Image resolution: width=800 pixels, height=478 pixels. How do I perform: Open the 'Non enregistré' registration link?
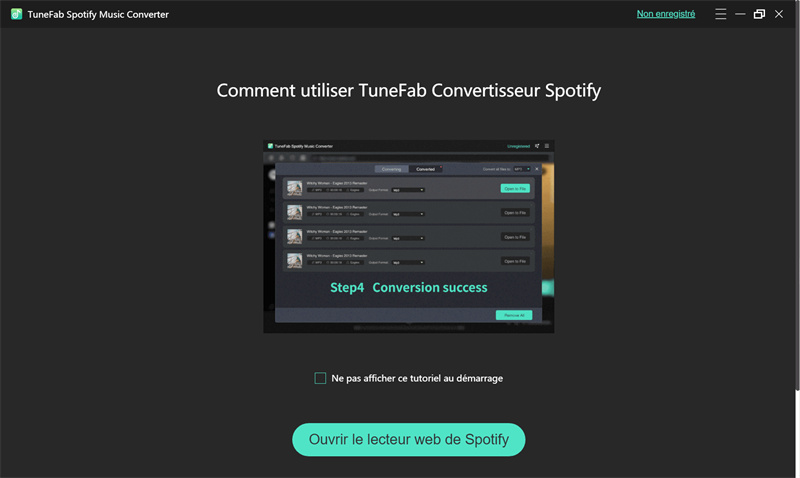[666, 14]
